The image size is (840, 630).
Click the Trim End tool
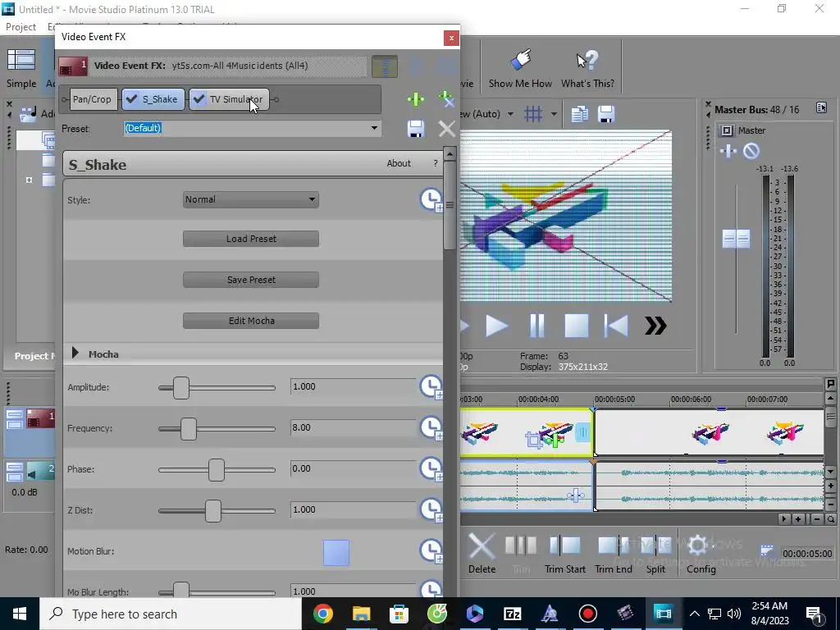(614, 554)
